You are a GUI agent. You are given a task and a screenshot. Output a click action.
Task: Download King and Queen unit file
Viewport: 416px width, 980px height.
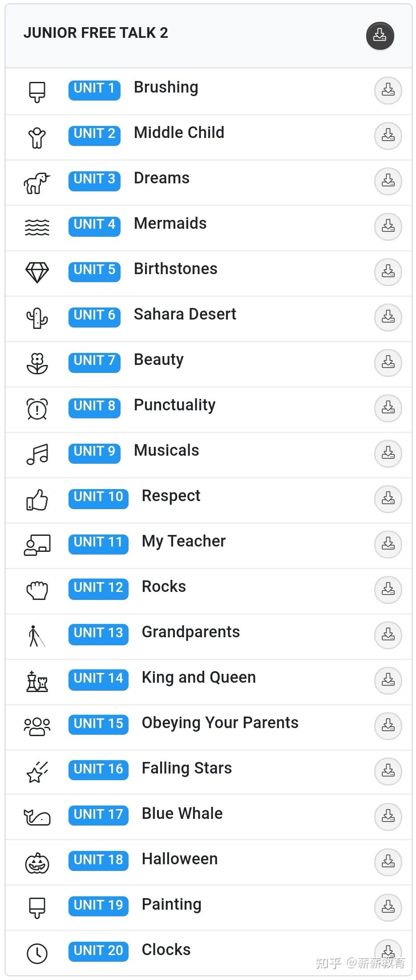[388, 680]
